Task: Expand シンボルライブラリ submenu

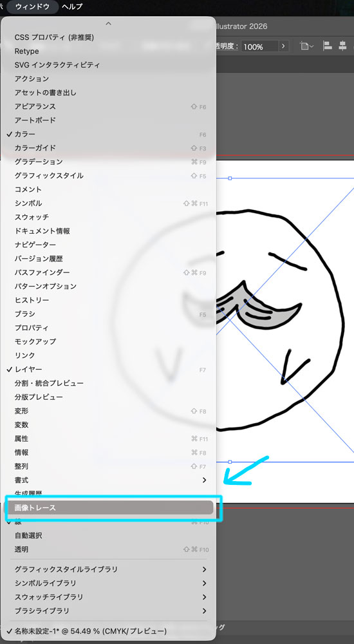Action: tap(108, 583)
